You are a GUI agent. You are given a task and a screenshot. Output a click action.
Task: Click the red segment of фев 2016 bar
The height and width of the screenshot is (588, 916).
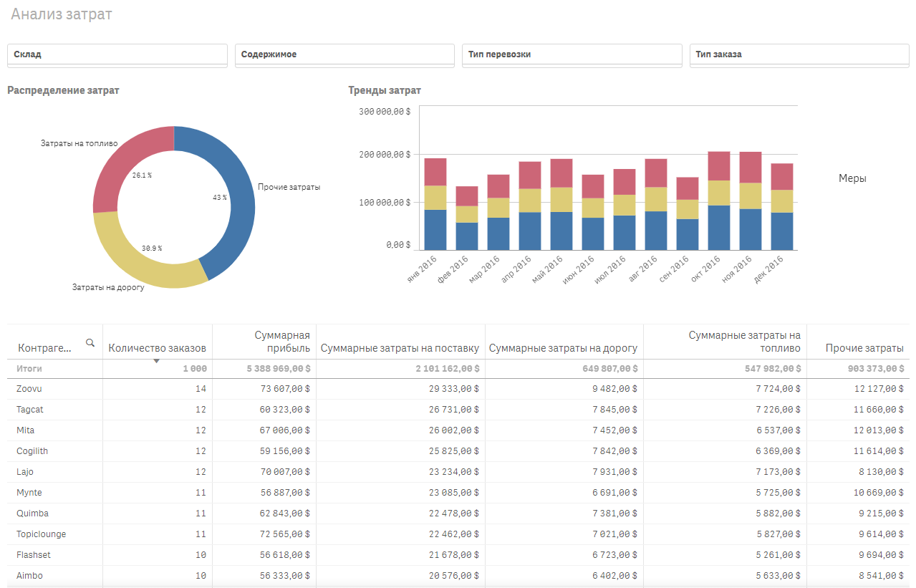coord(467,196)
